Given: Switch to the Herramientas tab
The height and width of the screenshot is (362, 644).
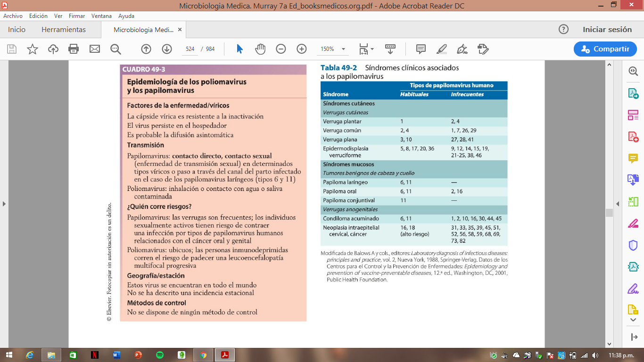Looking at the screenshot, I should tap(64, 29).
